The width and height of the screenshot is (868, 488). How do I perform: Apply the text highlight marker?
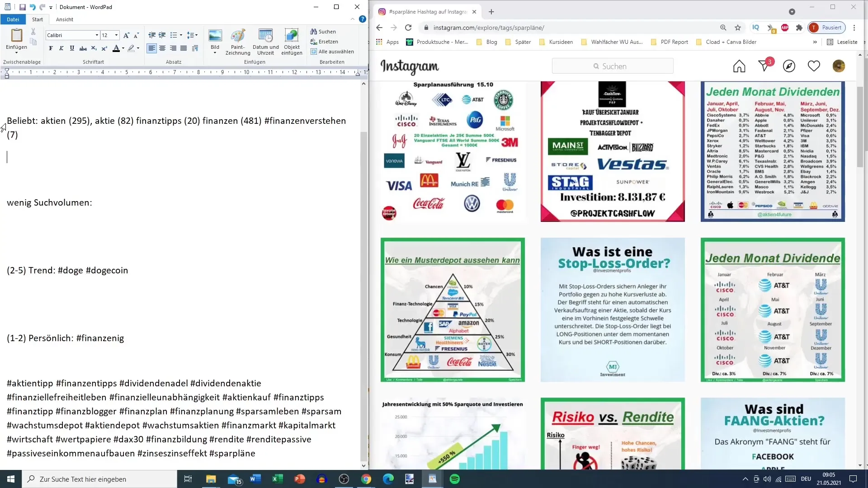coord(131,48)
